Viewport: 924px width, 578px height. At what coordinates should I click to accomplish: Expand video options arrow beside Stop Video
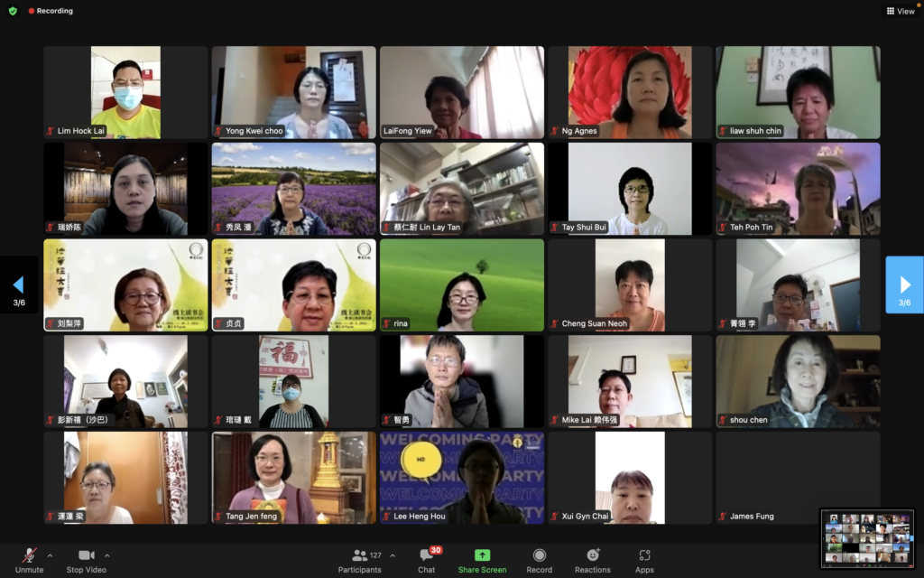click(x=107, y=555)
